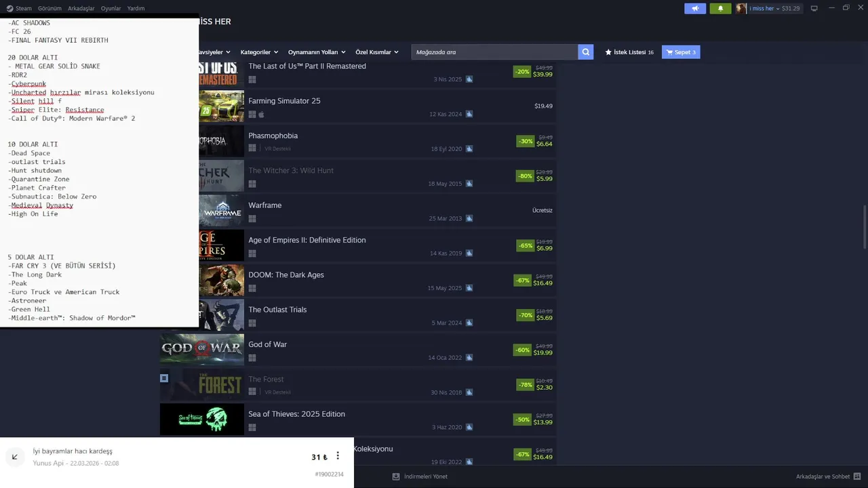
Task: Click the Warframe thumbnail image
Action: [x=221, y=211]
